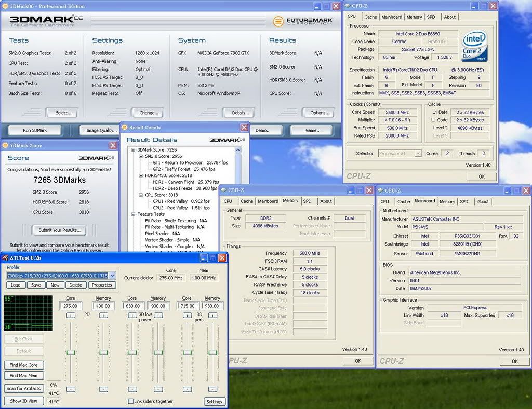Screen dimensions: 532x409
Task: Click Options... under Results
Action: (x=320, y=113)
